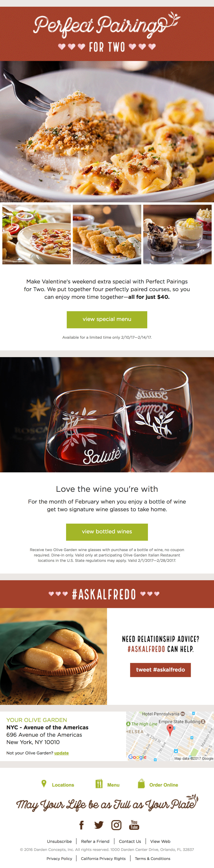
Task: Click the Order Online bag icon
Action: [x=141, y=783]
